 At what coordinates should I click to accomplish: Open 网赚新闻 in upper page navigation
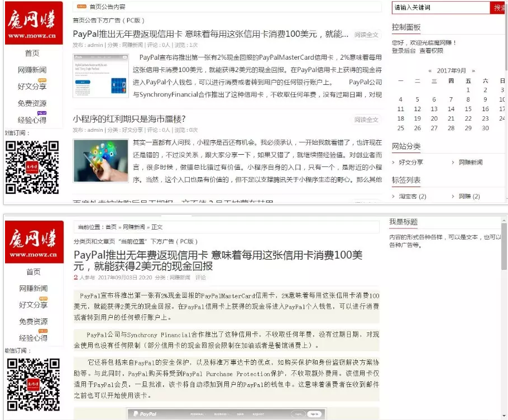tap(32, 70)
